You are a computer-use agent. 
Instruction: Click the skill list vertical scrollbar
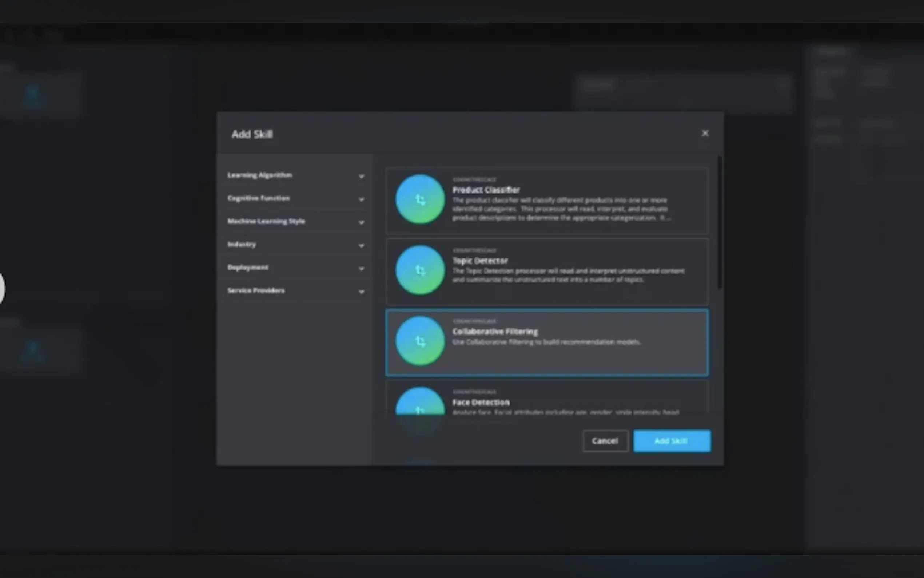[x=719, y=222]
